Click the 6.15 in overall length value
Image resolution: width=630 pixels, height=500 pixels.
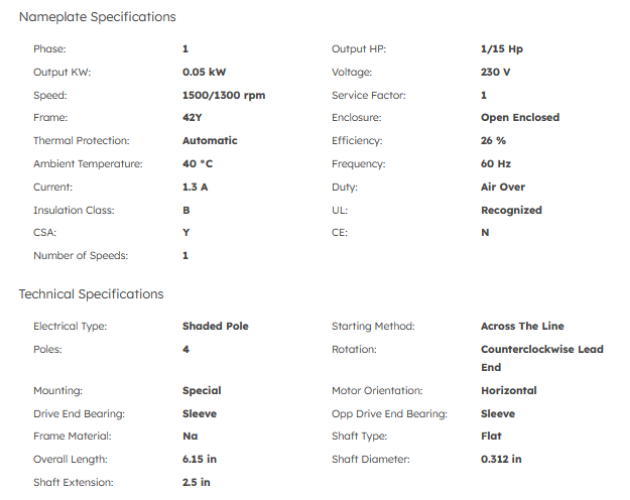pos(201,459)
